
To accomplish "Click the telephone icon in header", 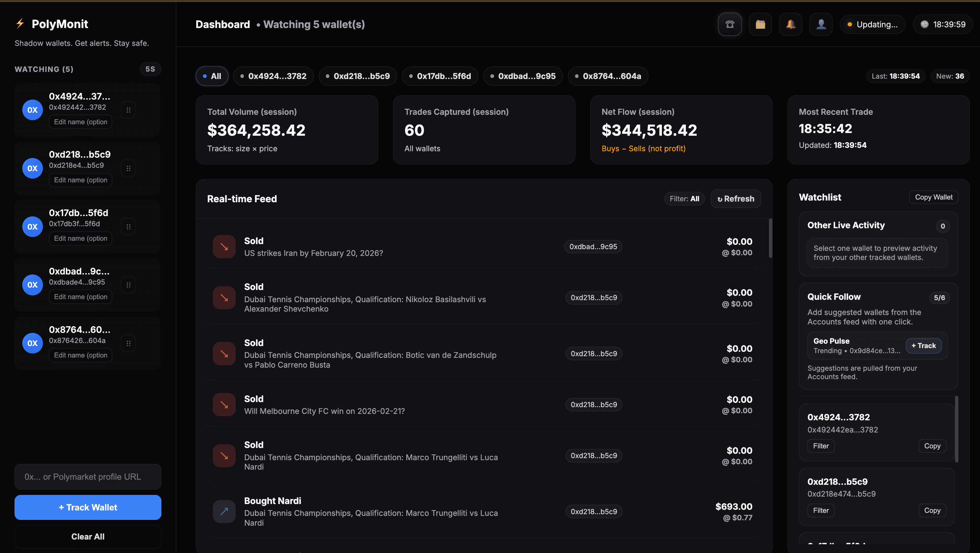I will 729,24.
